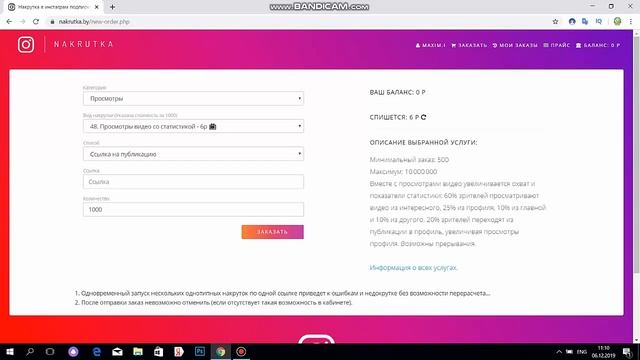
Task: Click the Instagram logo in the header
Action: tap(26, 44)
